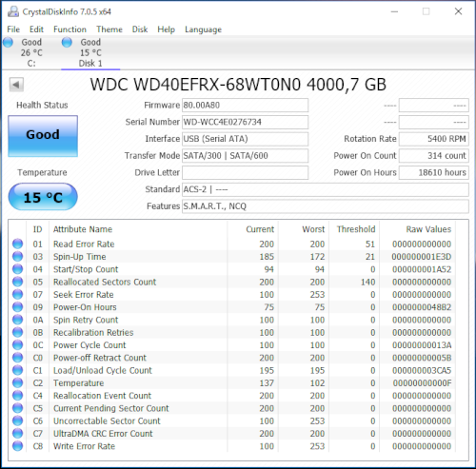Click the Transfer Mode field

click(245, 156)
